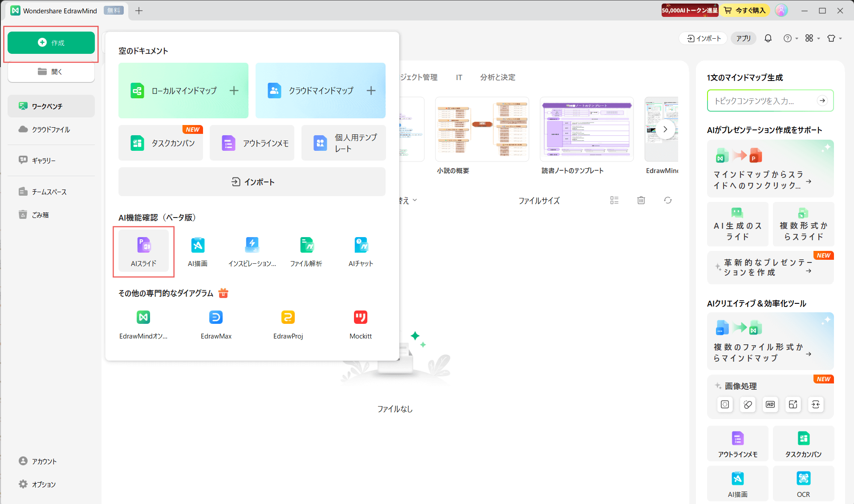Open アウトラインメモ in the create menu
Viewport: 854px width, 504px height.
click(x=252, y=143)
